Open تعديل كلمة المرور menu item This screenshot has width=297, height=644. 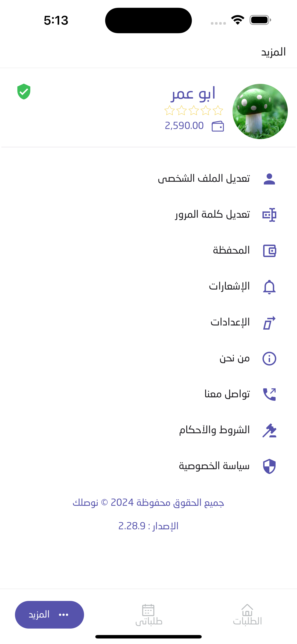pos(212,214)
